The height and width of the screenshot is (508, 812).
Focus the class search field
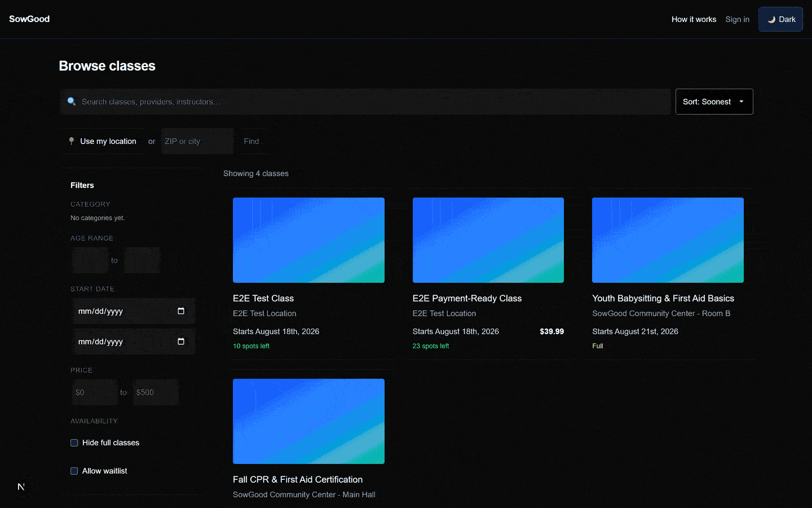point(365,102)
